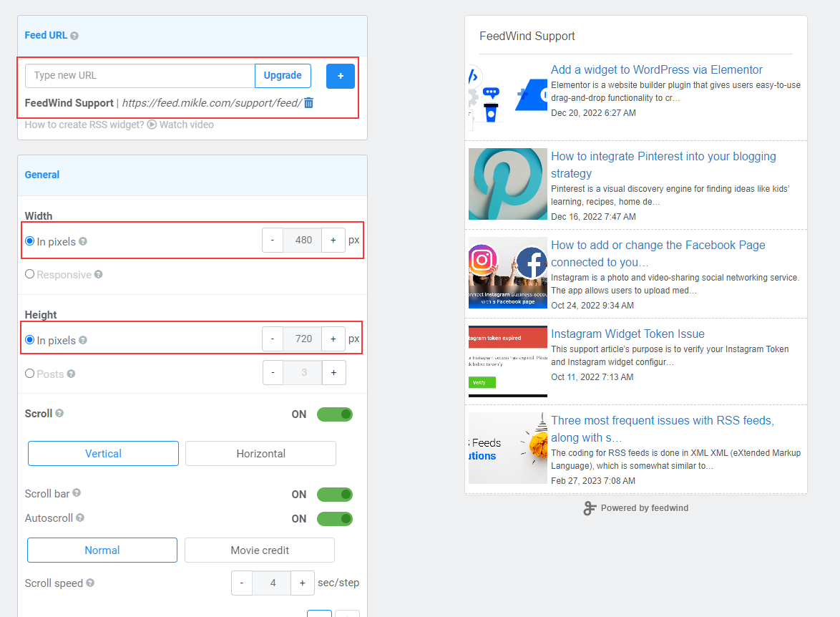
Task: Select Height In pixels radio button
Action: pos(30,340)
